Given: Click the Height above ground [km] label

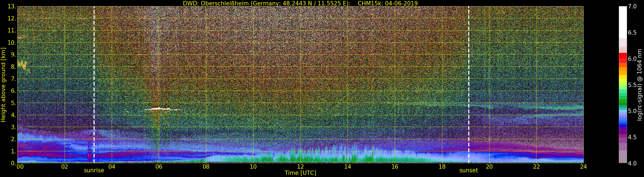Looking at the screenshot, I should click(x=3, y=85).
